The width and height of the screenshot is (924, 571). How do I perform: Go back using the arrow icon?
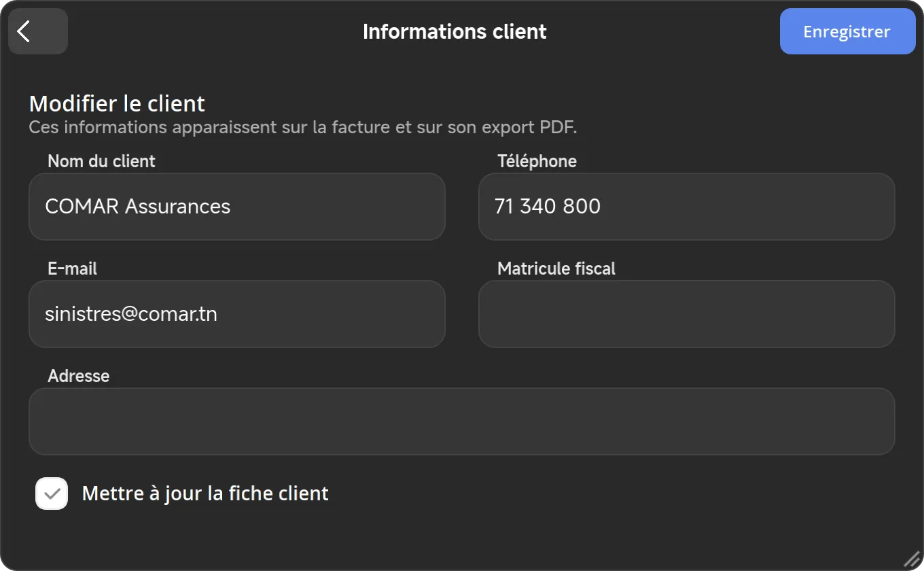pyautogui.click(x=38, y=31)
